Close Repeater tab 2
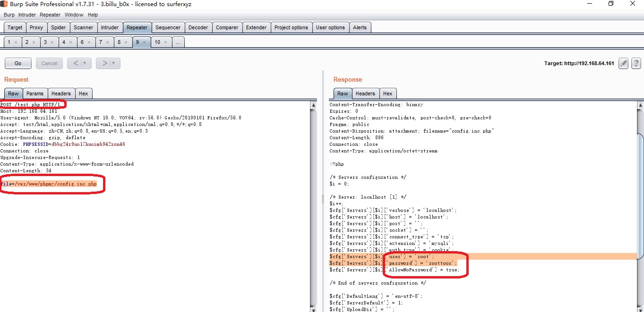This screenshot has width=644, height=312. [x=34, y=42]
